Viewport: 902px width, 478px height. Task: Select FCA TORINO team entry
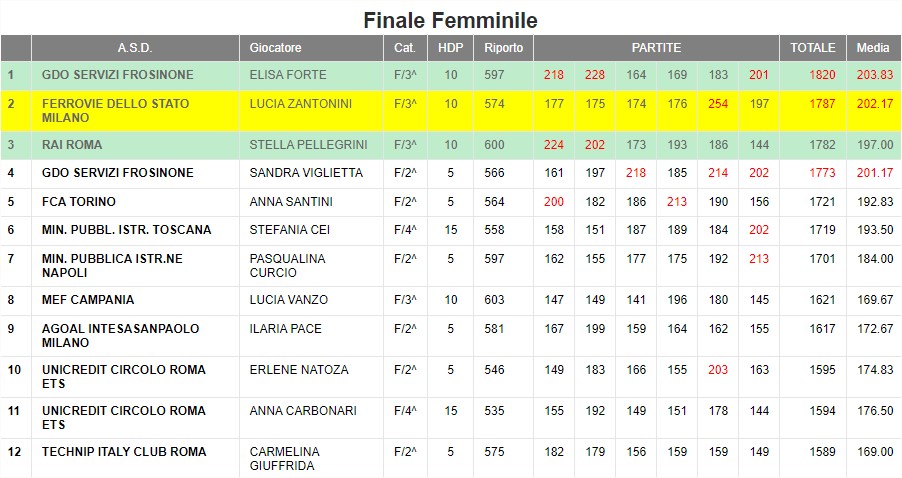coord(79,202)
